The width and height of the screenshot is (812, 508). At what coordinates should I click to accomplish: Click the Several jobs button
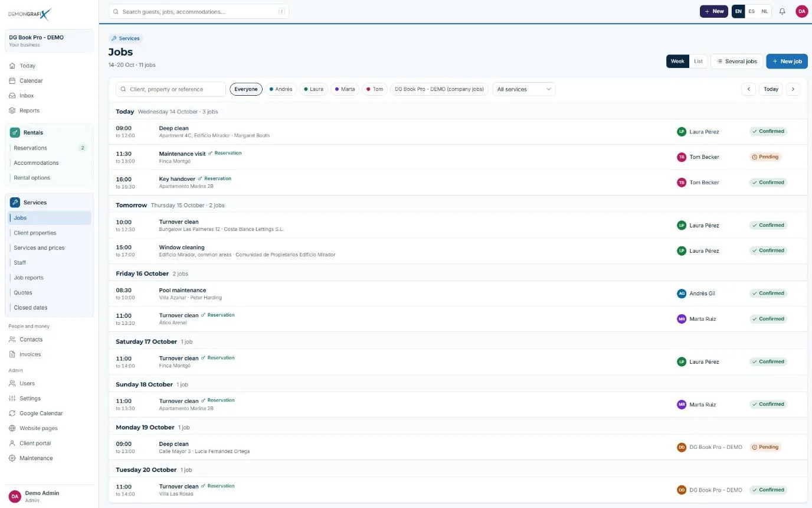point(736,61)
